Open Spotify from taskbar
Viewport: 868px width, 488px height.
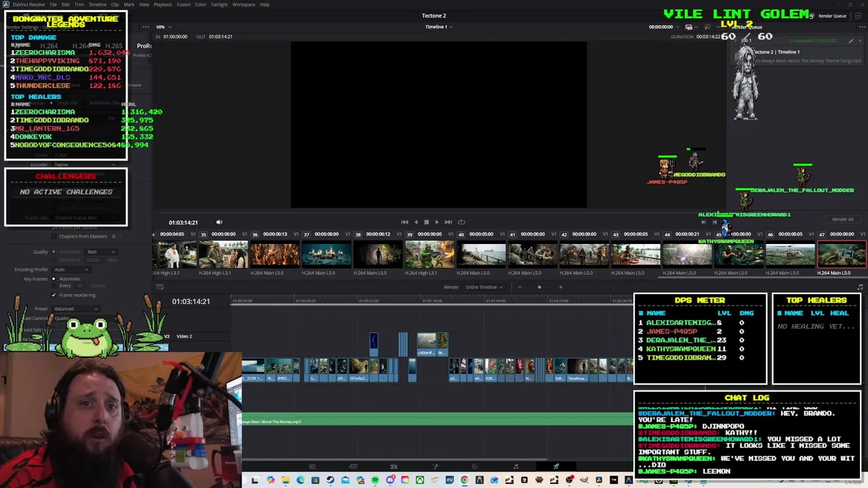(375, 481)
